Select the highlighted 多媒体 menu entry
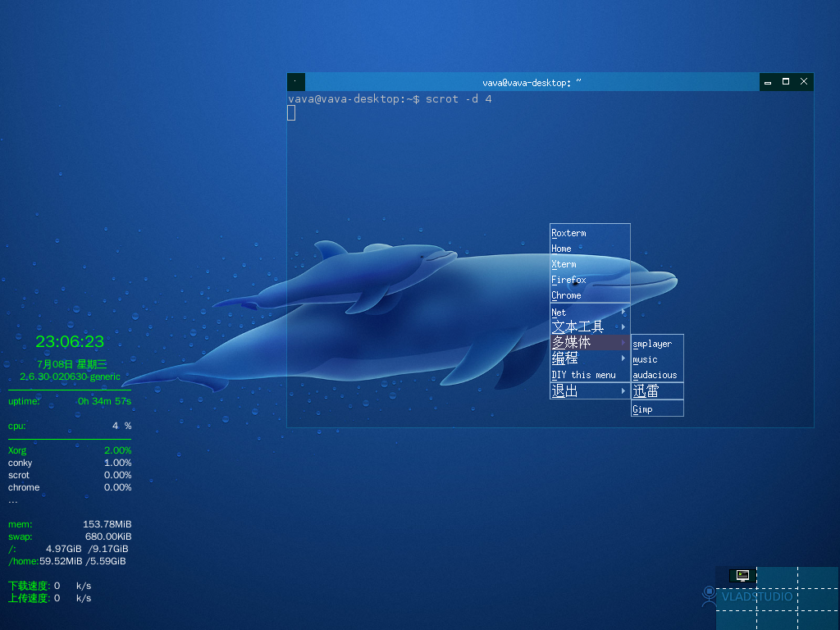The width and height of the screenshot is (840, 630). click(x=590, y=342)
